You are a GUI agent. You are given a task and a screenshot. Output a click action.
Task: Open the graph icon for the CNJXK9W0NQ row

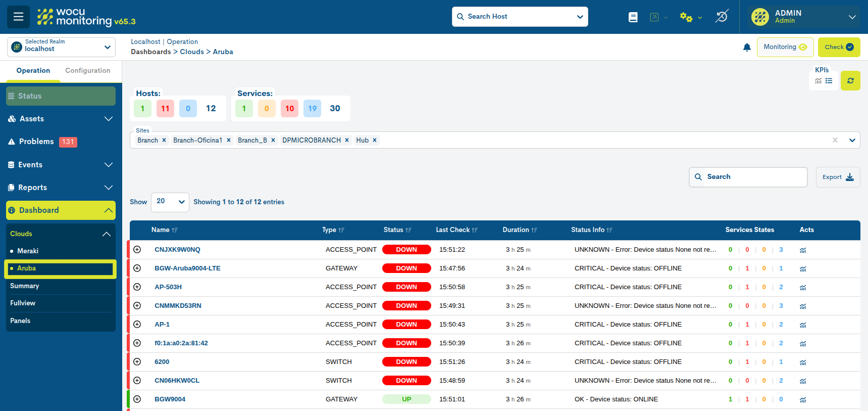point(803,250)
